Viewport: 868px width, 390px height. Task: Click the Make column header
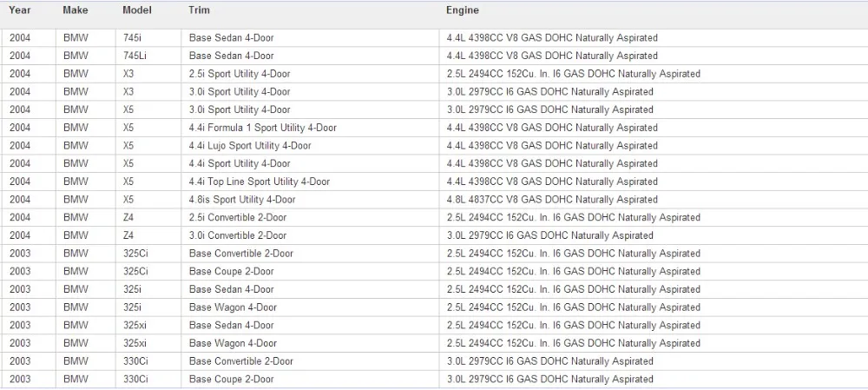pyautogui.click(x=76, y=10)
